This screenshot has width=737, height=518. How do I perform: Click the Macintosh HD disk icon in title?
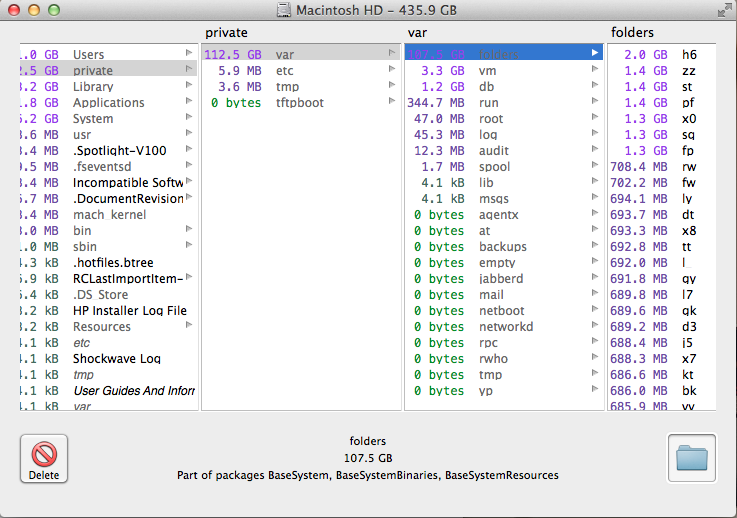[283, 10]
